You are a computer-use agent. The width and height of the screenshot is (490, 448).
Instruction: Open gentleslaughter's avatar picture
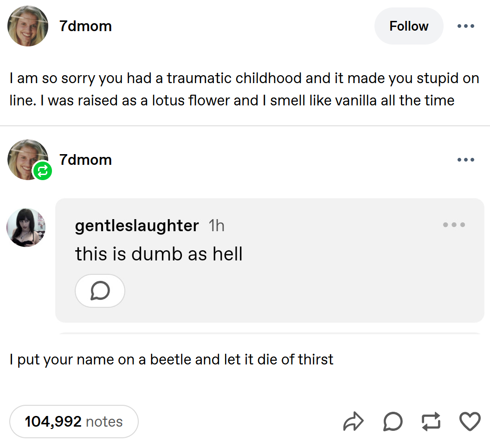pyautogui.click(x=26, y=227)
